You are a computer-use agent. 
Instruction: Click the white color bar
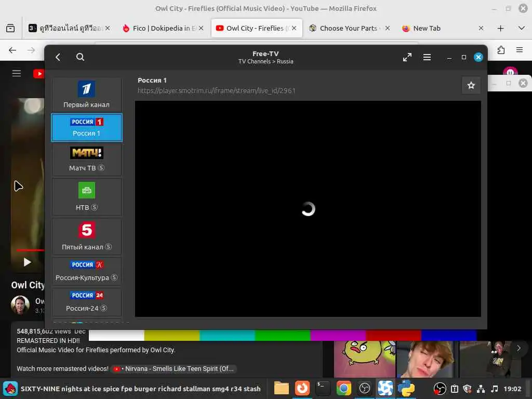[x=116, y=335]
